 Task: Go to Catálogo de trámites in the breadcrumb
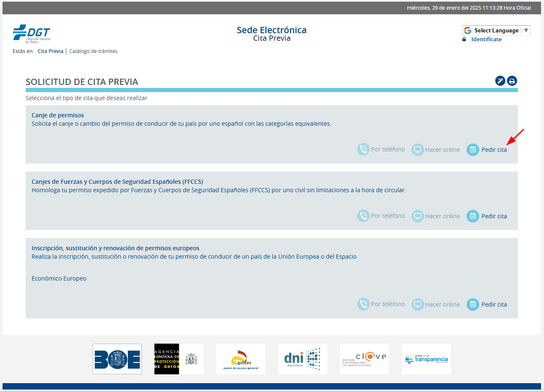coord(93,51)
